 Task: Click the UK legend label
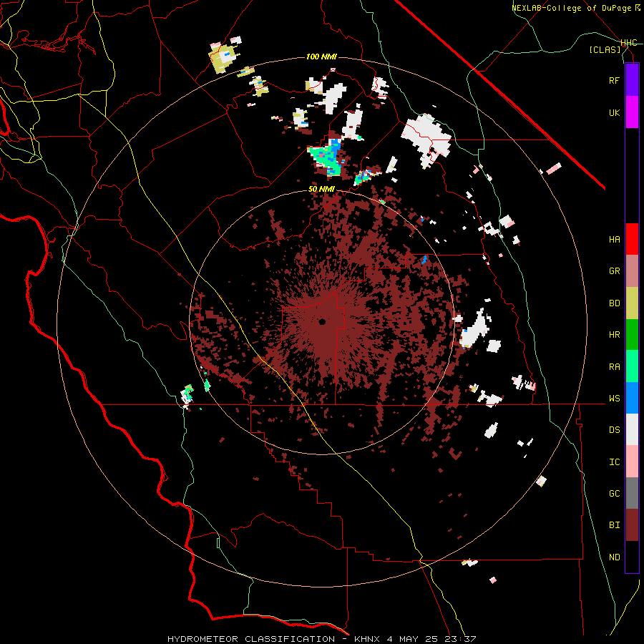[x=614, y=112]
